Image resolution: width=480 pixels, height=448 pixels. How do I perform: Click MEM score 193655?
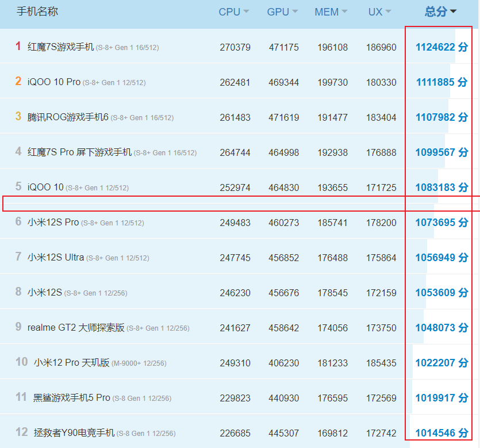pyautogui.click(x=332, y=187)
